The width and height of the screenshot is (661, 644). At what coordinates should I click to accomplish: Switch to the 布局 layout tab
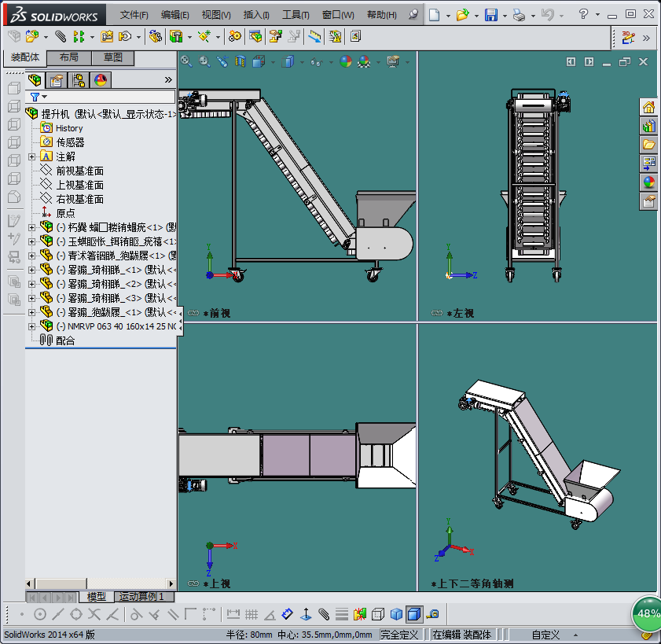(68, 58)
